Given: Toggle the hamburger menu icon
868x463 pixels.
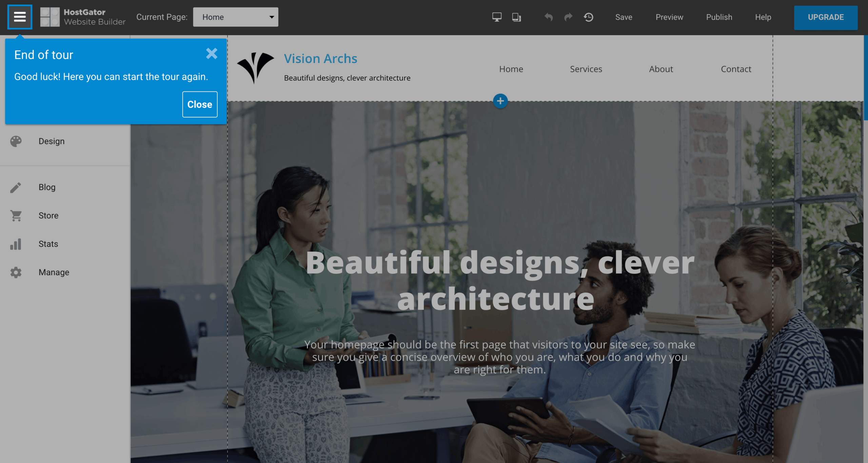Looking at the screenshot, I should click(20, 17).
